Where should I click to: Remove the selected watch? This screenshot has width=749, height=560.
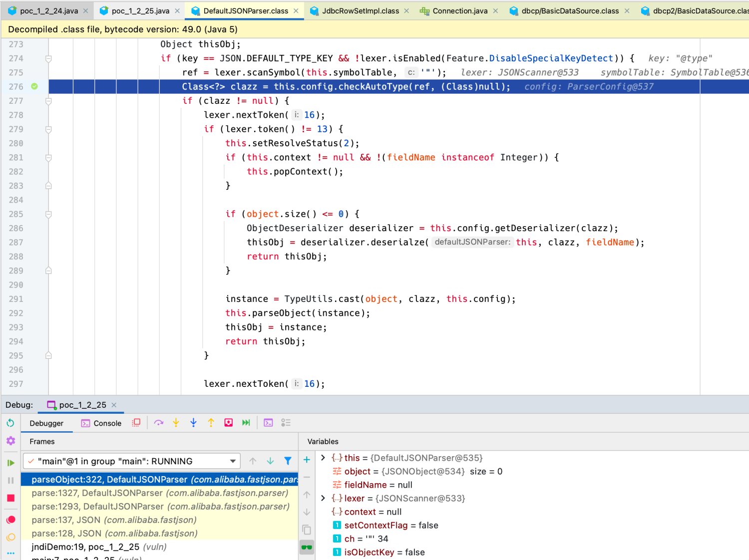[x=307, y=477]
